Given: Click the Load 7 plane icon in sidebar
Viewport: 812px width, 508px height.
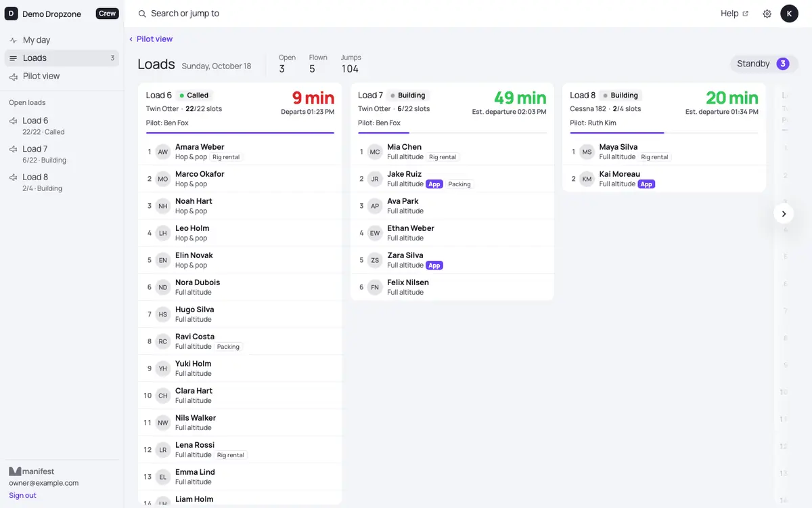Looking at the screenshot, I should point(14,149).
